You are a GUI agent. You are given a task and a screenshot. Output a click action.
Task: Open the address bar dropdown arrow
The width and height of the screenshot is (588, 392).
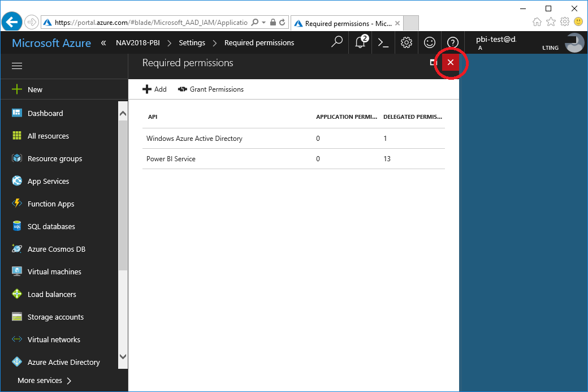(263, 23)
